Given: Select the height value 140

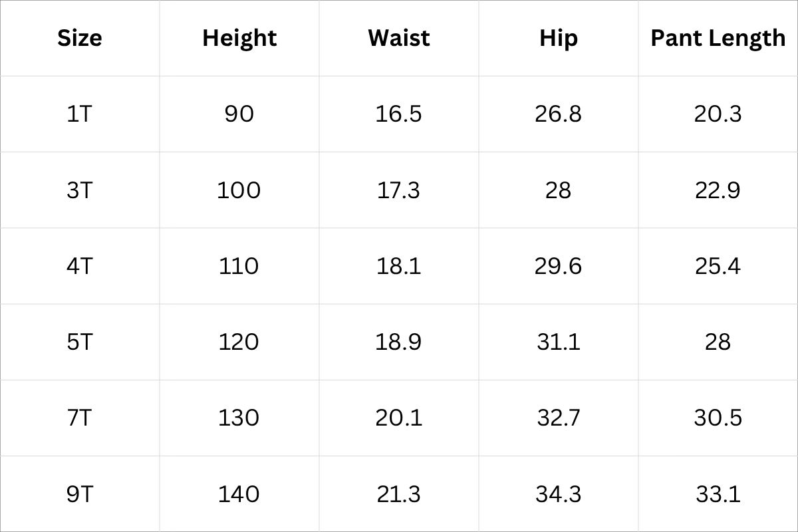Looking at the screenshot, I should (x=239, y=494).
